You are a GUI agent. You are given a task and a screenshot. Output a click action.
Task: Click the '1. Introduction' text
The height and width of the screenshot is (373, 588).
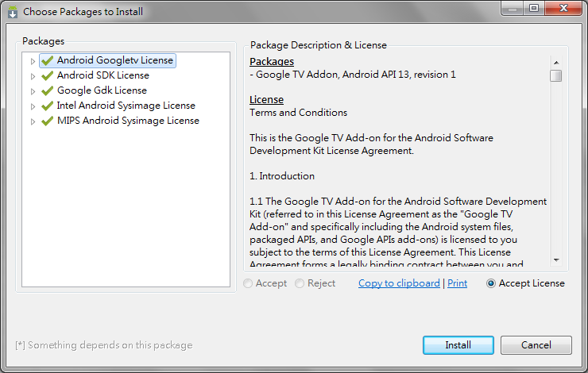click(x=282, y=176)
